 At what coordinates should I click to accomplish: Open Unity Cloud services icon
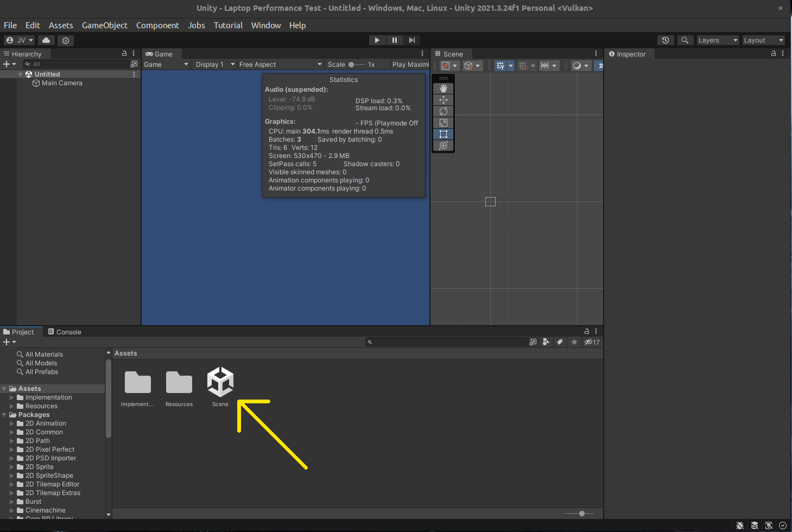tap(46, 40)
